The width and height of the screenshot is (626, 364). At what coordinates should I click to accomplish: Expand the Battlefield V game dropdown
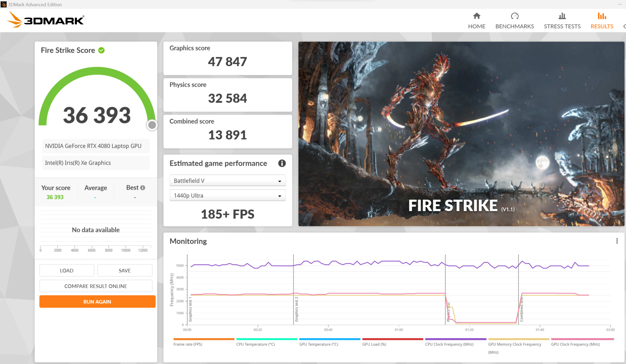point(228,181)
